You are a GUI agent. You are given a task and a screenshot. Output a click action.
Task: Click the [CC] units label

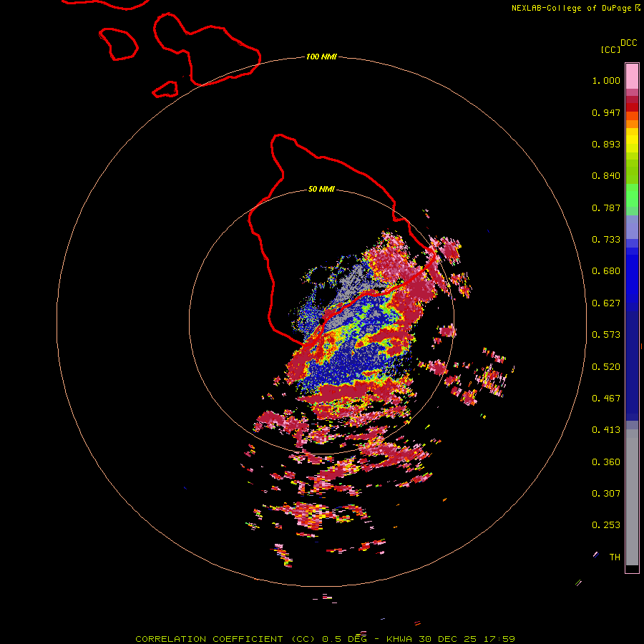(x=610, y=49)
